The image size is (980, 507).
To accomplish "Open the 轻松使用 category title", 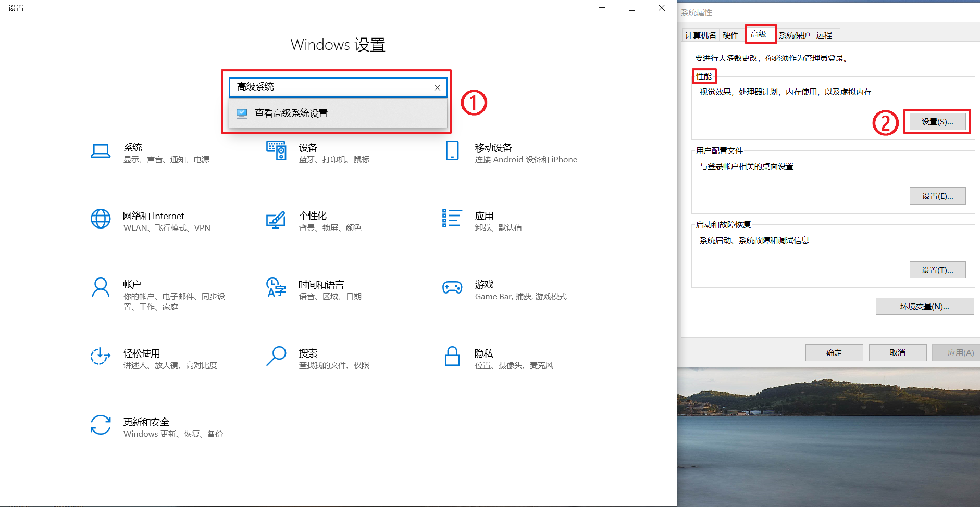I will [142, 353].
